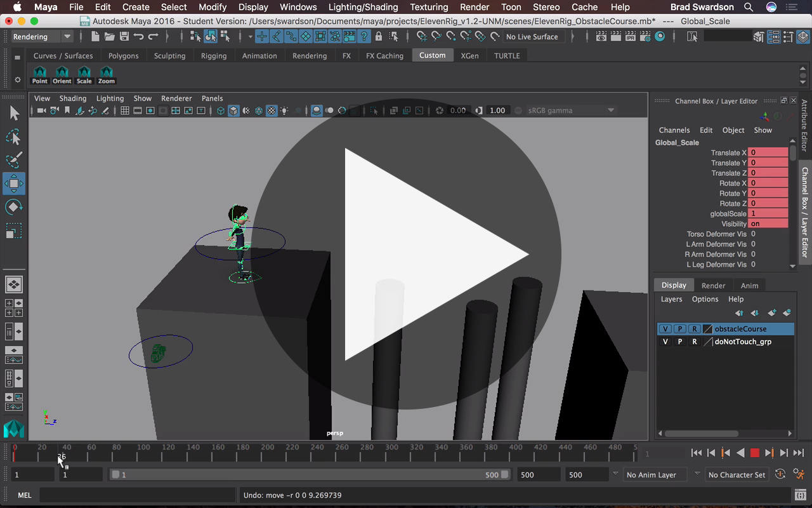Image resolution: width=812 pixels, height=508 pixels.
Task: Toggle visibility V of doNotTouch_grp layer
Action: (x=665, y=342)
